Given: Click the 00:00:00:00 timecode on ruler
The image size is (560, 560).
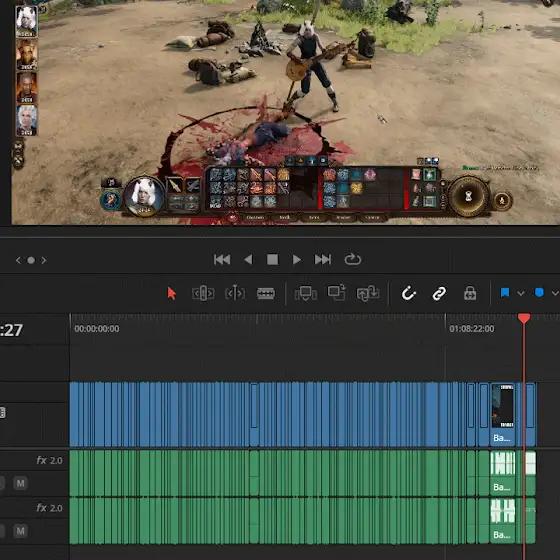Looking at the screenshot, I should 97,329.
